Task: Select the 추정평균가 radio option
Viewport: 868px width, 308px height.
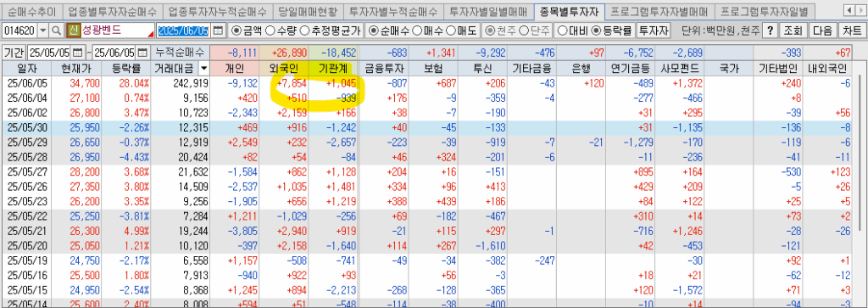Action: point(304,31)
